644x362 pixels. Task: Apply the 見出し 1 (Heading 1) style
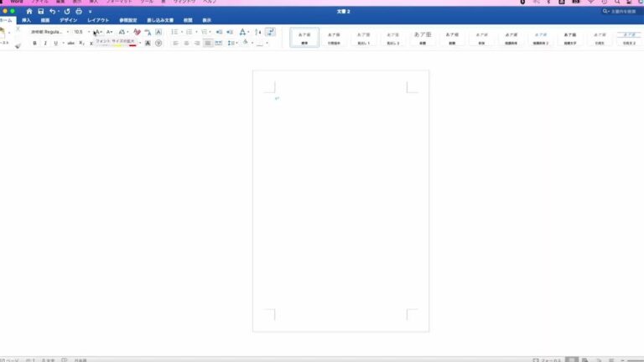(363, 38)
